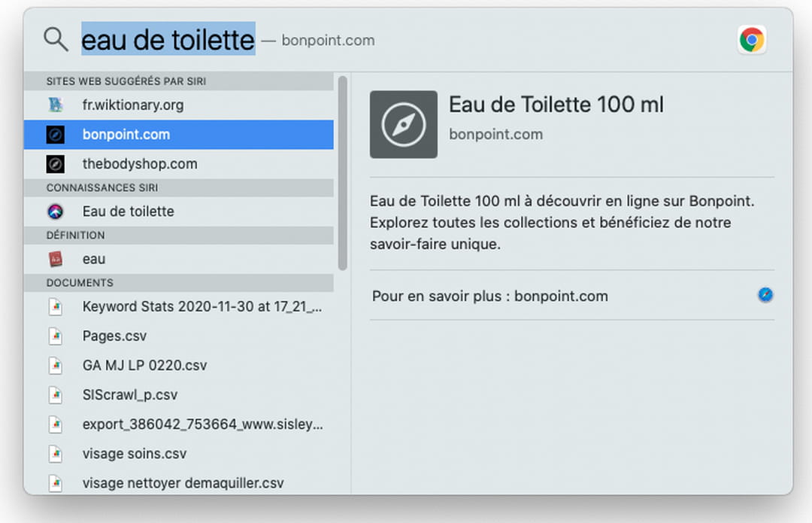Open Keyword Stats 2020-11-30 document
Viewport: 812px width, 523px height.
point(179,307)
